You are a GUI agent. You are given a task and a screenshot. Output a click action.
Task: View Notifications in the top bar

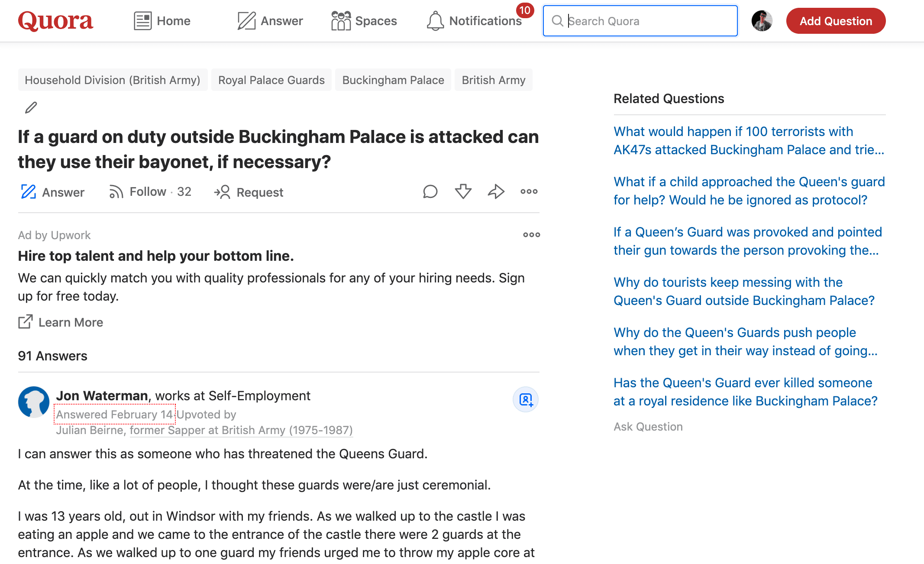474,21
